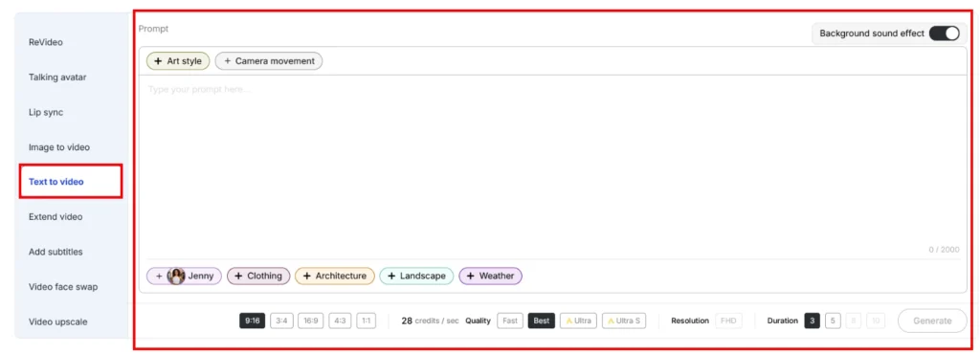
Task: Choose the Ultra S quality option
Action: pyautogui.click(x=624, y=321)
